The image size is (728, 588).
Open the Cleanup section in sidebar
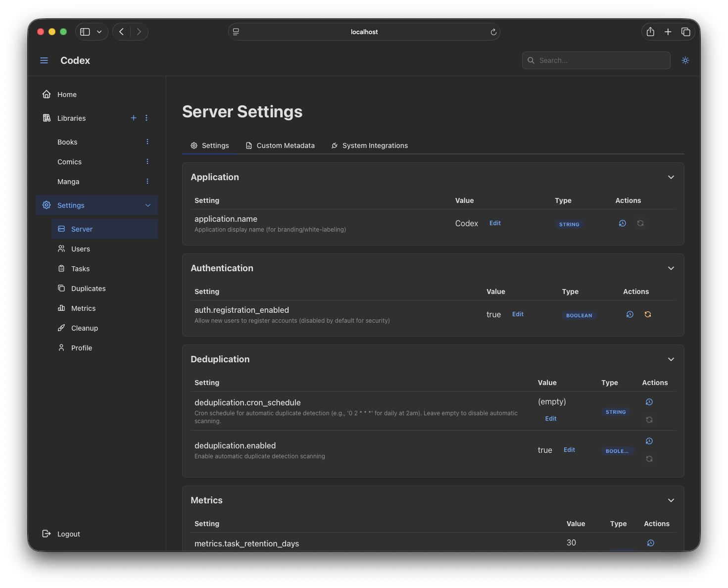[x=84, y=328]
